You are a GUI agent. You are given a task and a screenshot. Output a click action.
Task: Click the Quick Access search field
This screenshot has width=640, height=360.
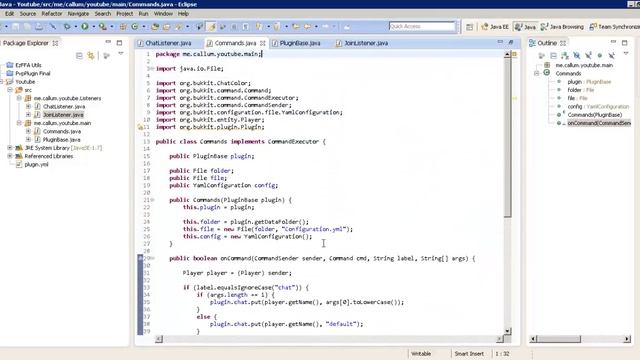coord(422,27)
